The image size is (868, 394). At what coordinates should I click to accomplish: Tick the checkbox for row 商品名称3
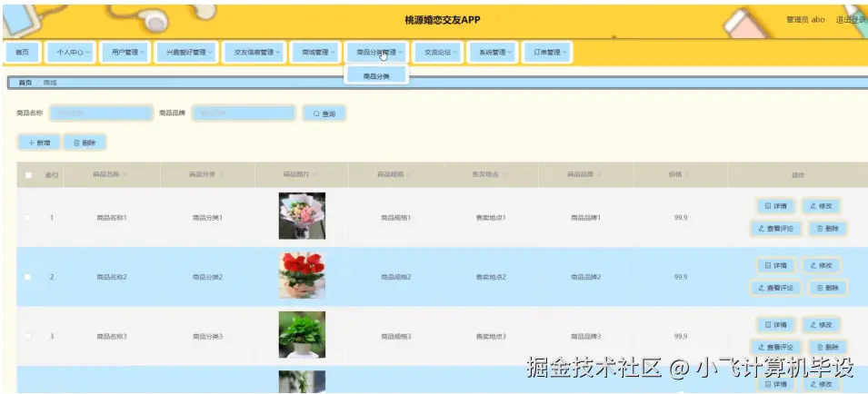(x=27, y=336)
